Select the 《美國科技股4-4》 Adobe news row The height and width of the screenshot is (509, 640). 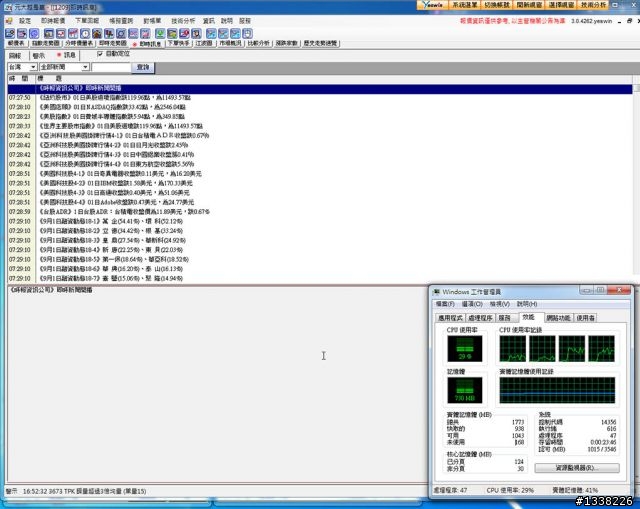(320, 202)
